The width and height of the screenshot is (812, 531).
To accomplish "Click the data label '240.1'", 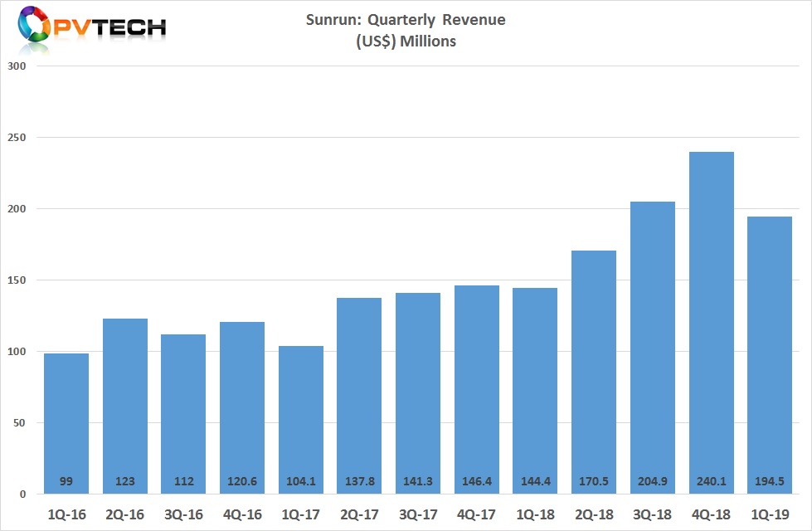I will tap(712, 481).
